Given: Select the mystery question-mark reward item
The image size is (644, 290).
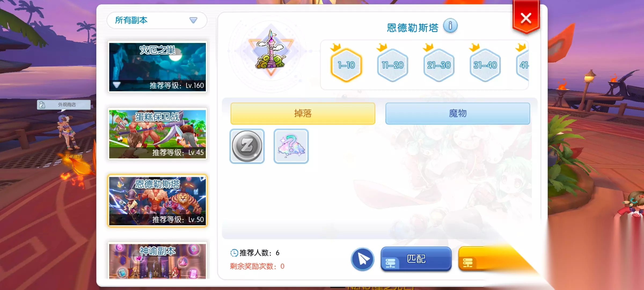Looking at the screenshot, I should pyautogui.click(x=291, y=146).
